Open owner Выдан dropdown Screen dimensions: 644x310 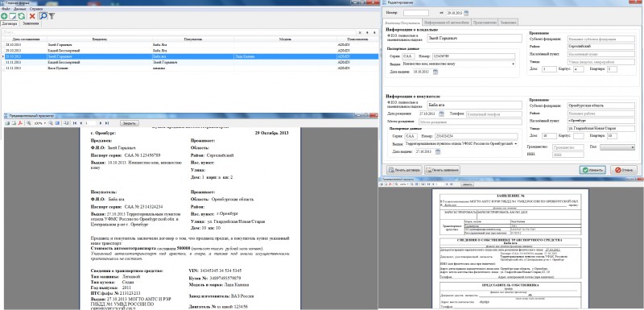click(514, 64)
